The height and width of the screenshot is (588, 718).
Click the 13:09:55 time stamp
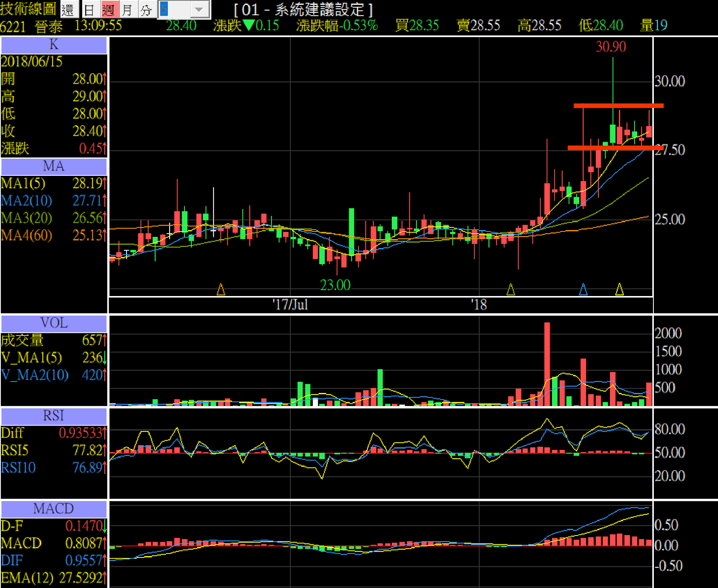pos(98,26)
